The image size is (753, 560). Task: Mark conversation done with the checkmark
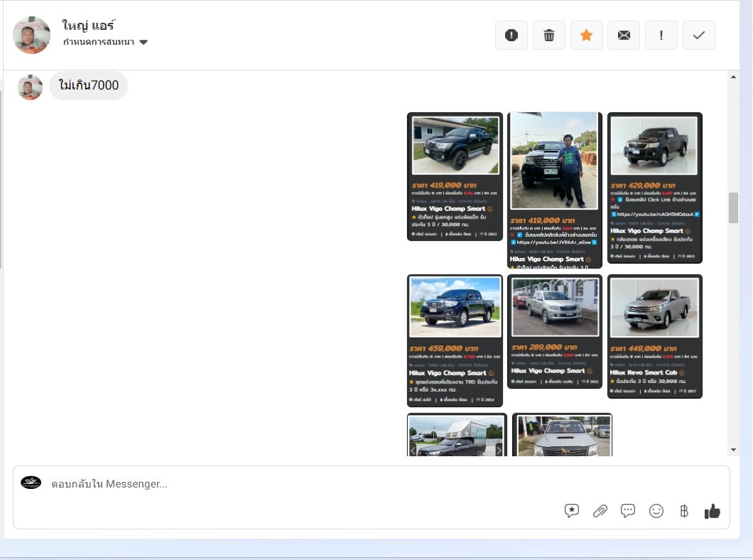coord(698,36)
